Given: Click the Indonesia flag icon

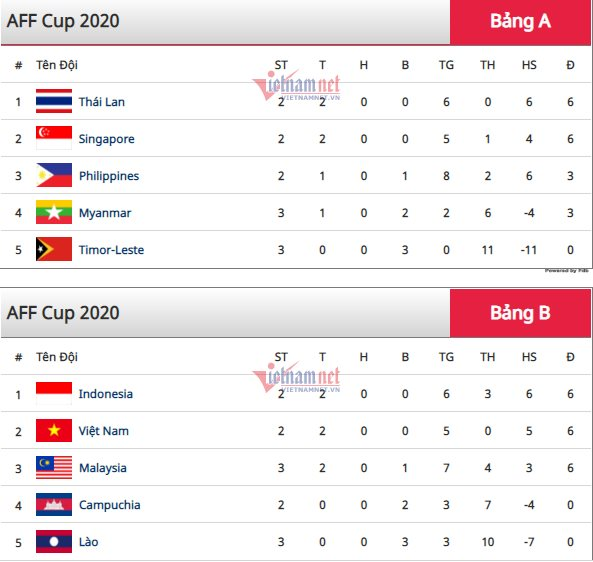Looking at the screenshot, I should coord(54,393).
